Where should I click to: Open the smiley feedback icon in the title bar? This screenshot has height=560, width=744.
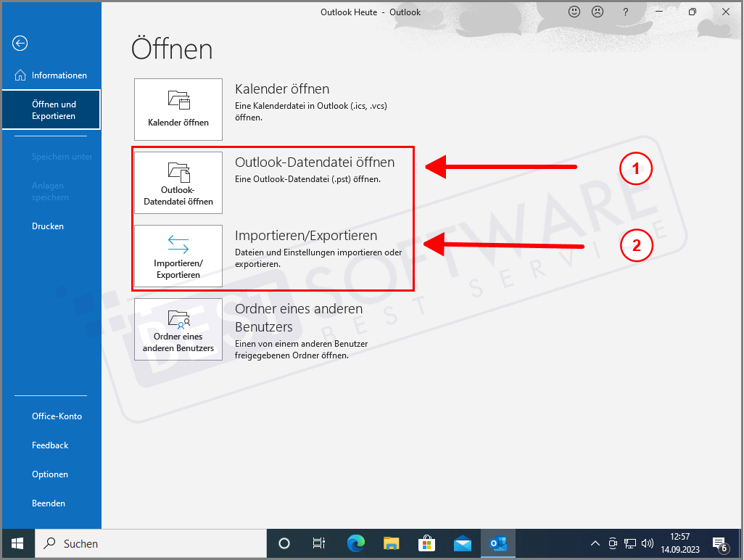click(x=574, y=12)
